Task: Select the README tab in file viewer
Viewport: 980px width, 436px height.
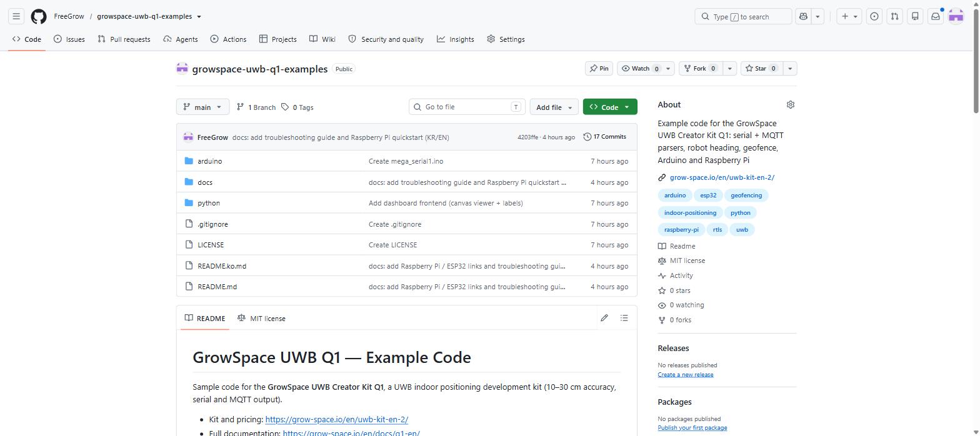Action: (x=204, y=318)
